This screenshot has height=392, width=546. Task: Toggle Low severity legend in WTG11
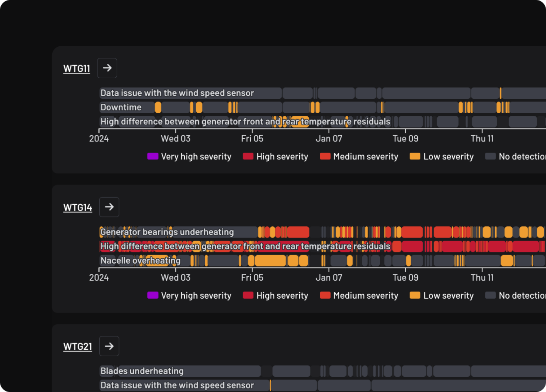(x=442, y=156)
